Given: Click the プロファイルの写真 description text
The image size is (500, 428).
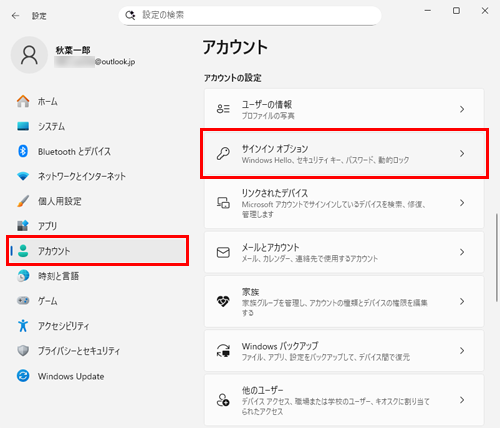Looking at the screenshot, I should click(268, 116).
